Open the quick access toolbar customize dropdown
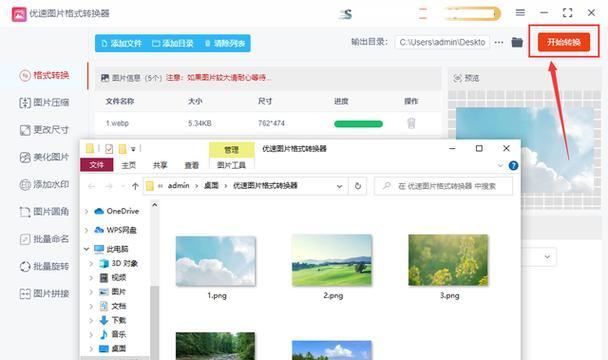 (133, 149)
